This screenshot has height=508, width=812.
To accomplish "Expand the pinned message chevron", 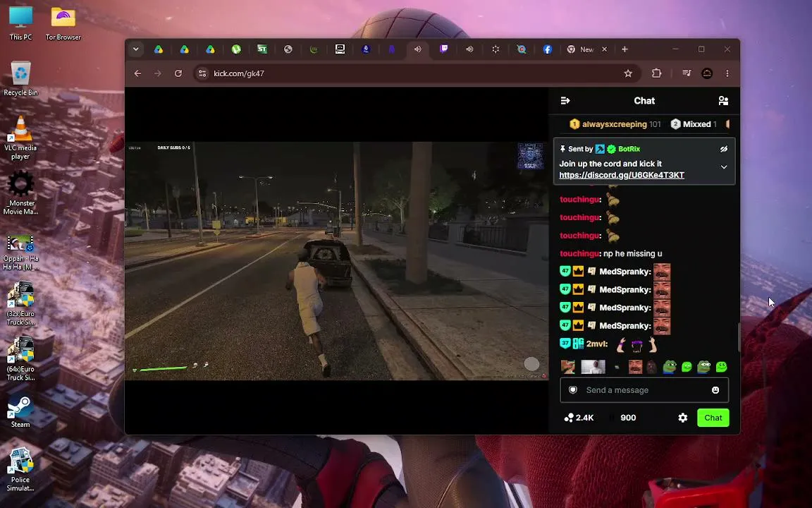I will (x=723, y=167).
